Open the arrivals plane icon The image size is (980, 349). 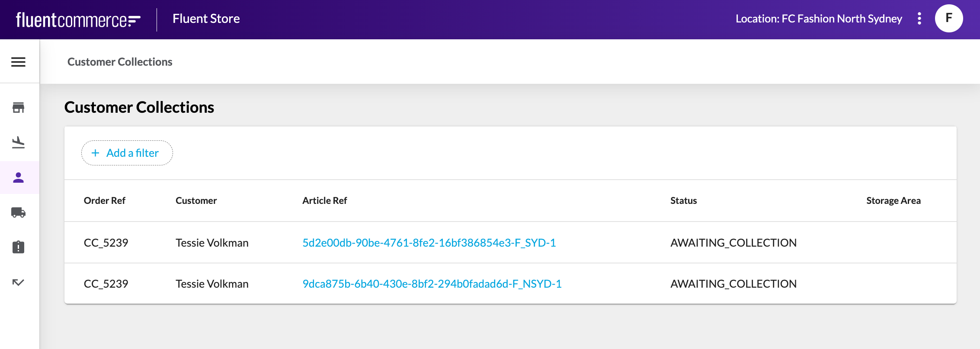click(x=18, y=143)
